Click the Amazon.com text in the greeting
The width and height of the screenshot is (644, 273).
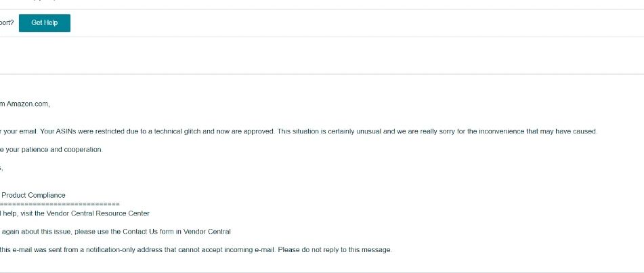click(28, 104)
